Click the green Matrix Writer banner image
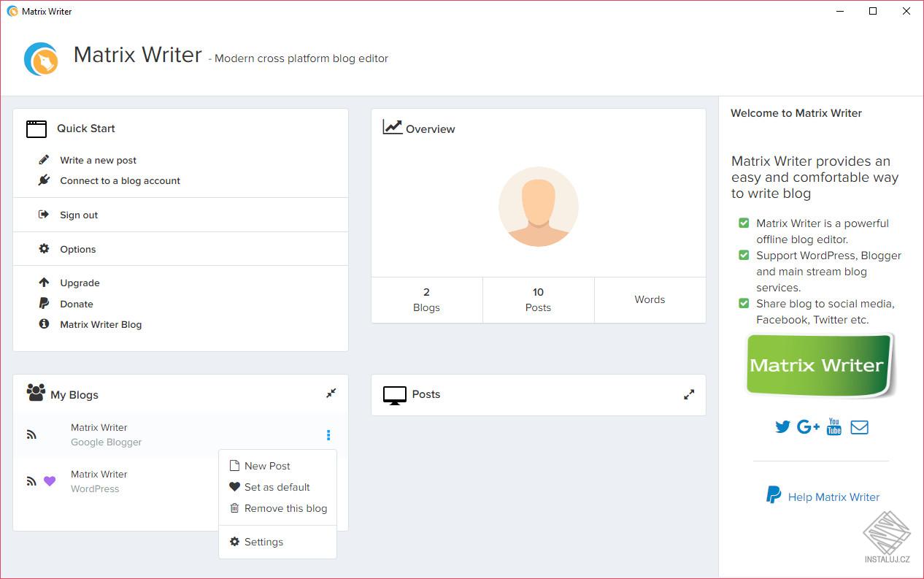This screenshot has width=924, height=579. click(x=821, y=365)
